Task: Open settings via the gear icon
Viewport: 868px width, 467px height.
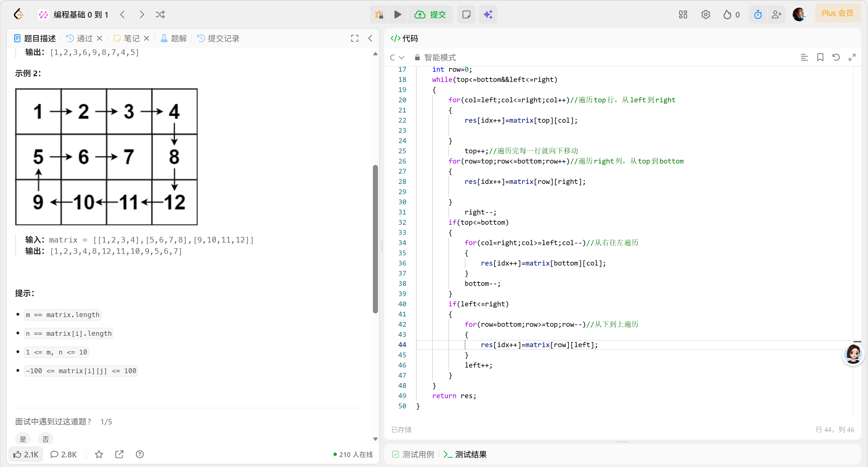Action: (706, 14)
